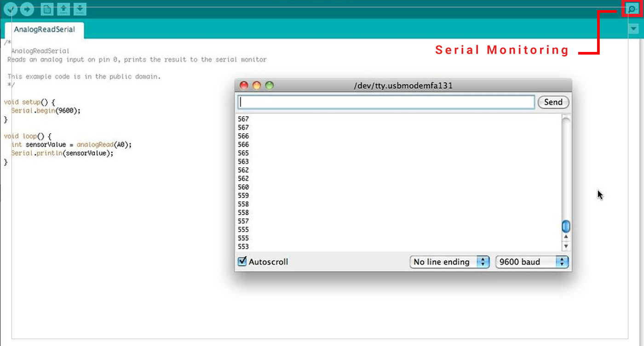Open the 9600 baud dropdown
The image size is (644, 346).
click(x=532, y=262)
